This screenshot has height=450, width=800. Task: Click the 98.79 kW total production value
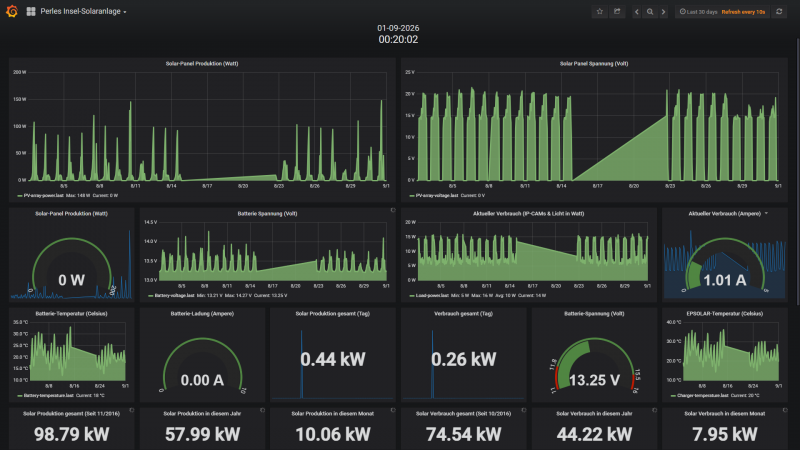coord(71,434)
